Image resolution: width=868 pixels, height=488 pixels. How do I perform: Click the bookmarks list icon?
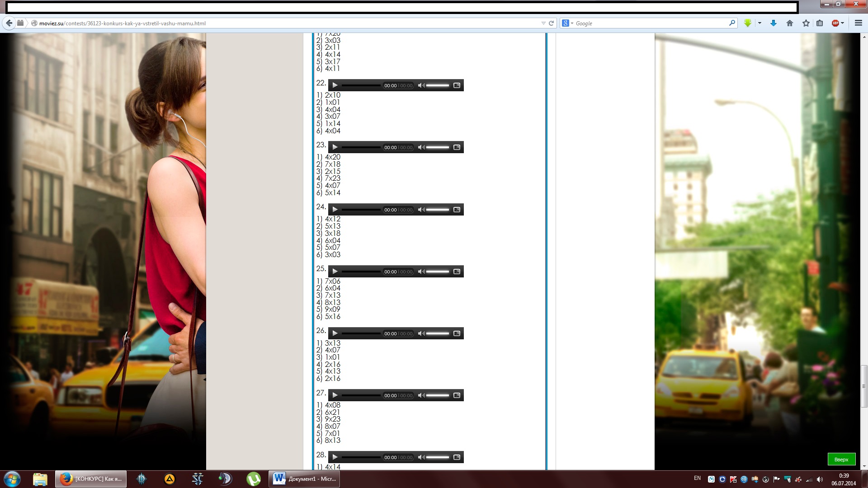click(x=820, y=23)
